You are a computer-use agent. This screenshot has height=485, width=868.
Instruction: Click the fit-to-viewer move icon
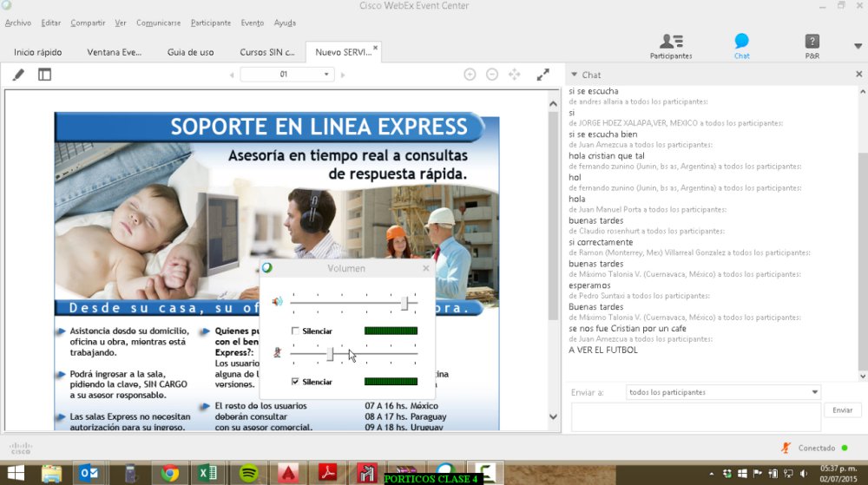point(514,74)
